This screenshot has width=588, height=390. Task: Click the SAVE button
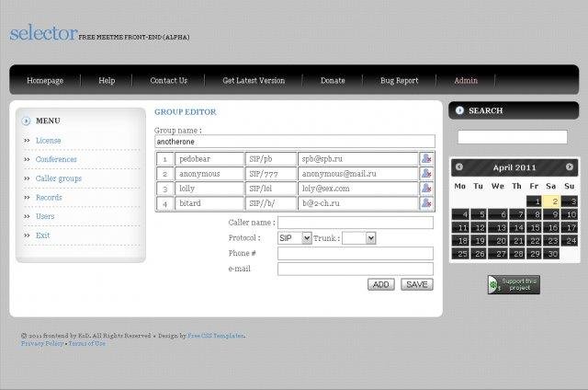pyautogui.click(x=417, y=284)
